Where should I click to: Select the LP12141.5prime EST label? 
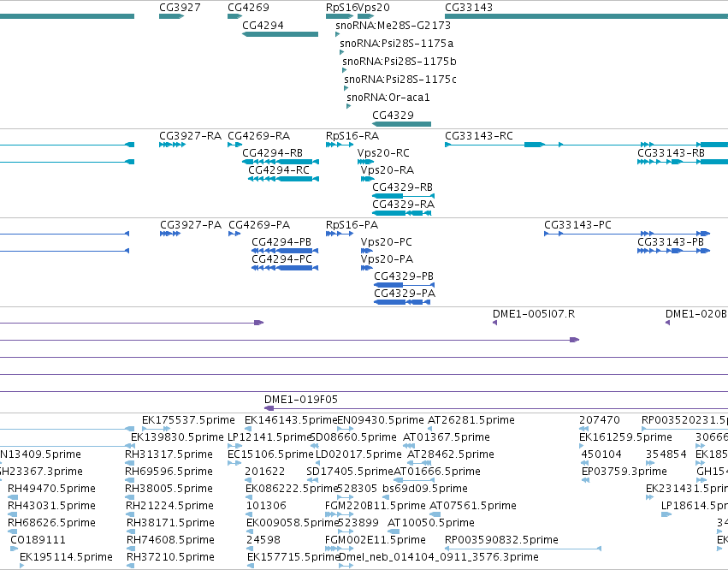click(269, 437)
